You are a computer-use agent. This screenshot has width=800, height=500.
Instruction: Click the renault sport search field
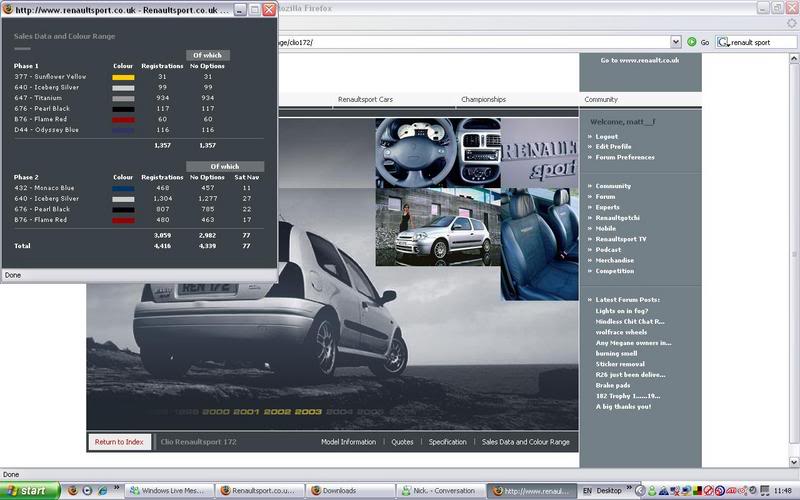(x=762, y=42)
